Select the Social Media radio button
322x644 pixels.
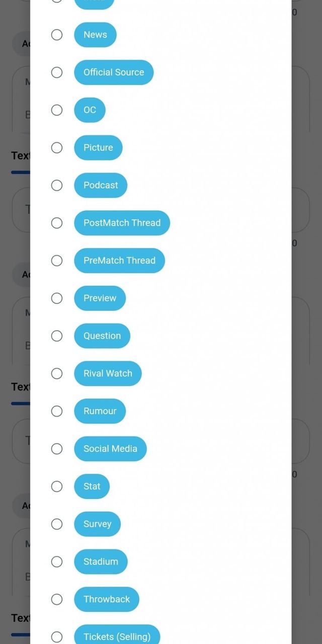[x=57, y=449]
